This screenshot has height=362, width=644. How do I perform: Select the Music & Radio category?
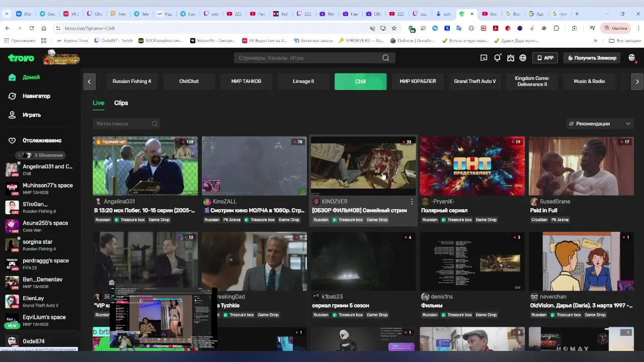tap(589, 81)
